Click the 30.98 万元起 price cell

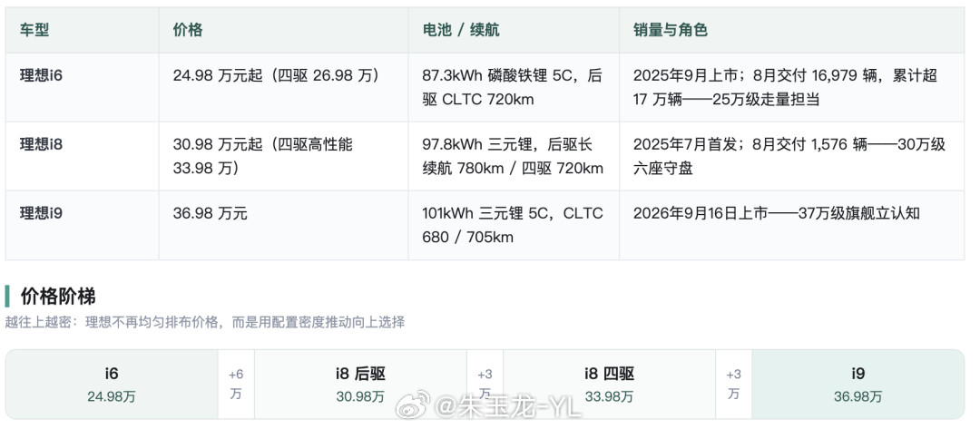(x=283, y=156)
